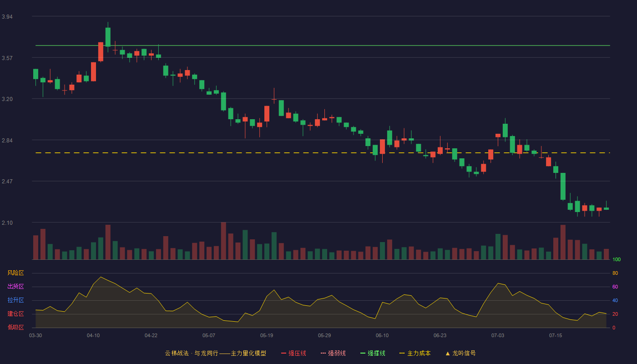Image resolution: width=637 pixels, height=364 pixels.
Task: Select the 风险区 zone label
Action: pos(15,273)
